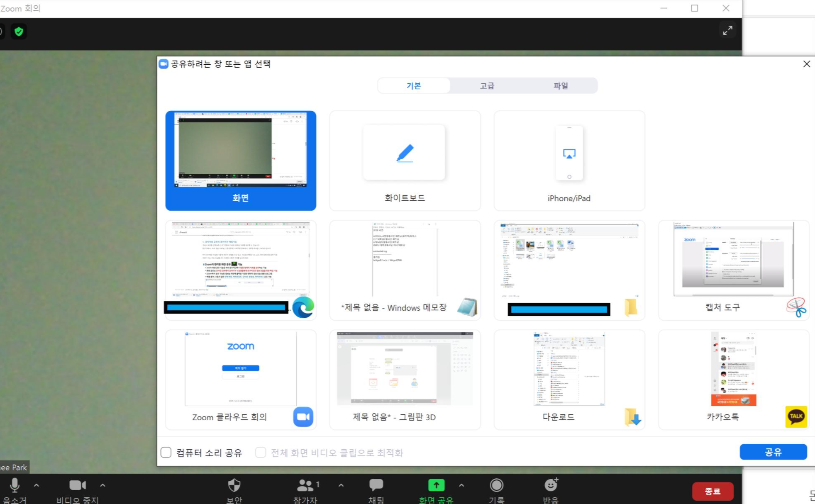Image resolution: width=815 pixels, height=504 pixels.
Task: Open the Participants panel icon
Action: pyautogui.click(x=305, y=485)
